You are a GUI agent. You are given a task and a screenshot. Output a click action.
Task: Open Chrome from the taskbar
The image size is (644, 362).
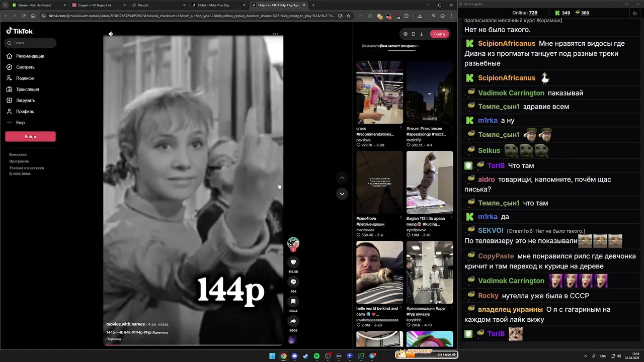click(283, 356)
